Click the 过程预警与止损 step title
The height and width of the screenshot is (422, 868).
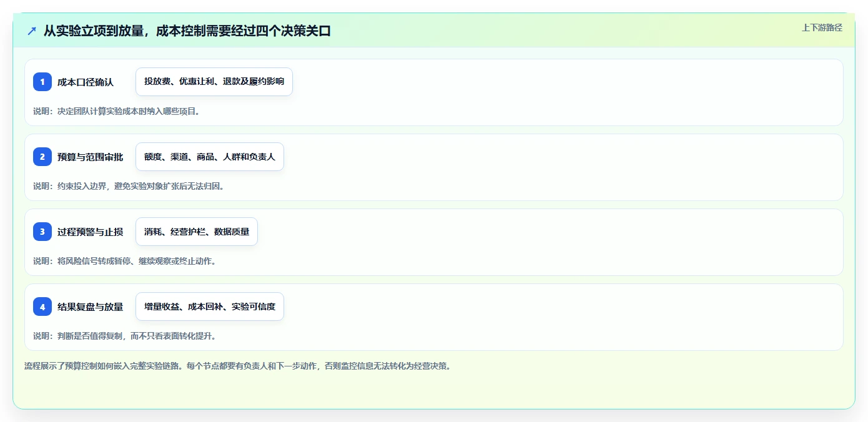click(90, 232)
